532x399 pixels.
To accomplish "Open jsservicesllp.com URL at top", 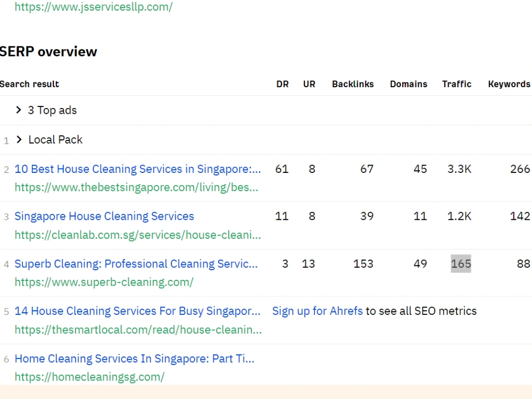I will (94, 6).
